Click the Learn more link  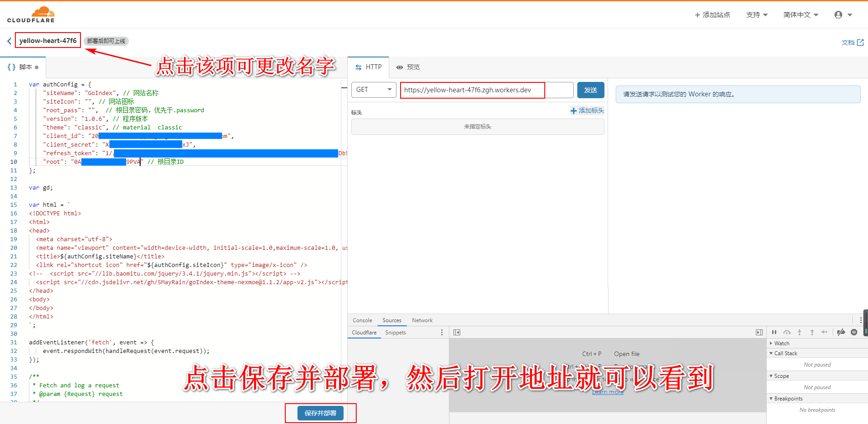click(608, 392)
